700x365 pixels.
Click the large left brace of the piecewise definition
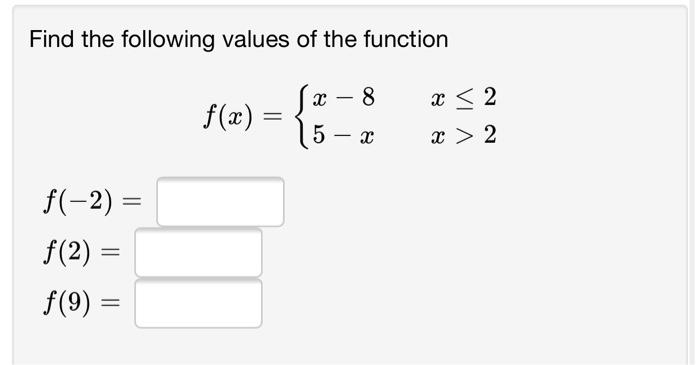coord(301,116)
